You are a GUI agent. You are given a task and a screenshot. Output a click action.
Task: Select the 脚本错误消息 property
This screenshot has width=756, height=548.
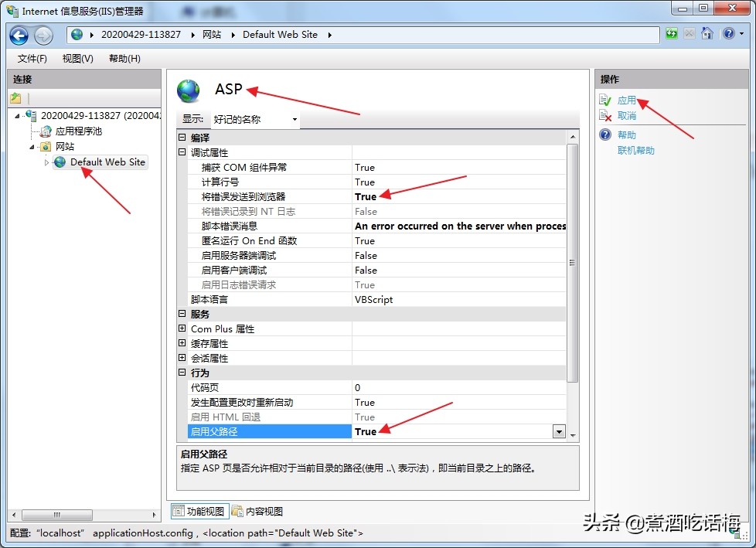(376, 226)
